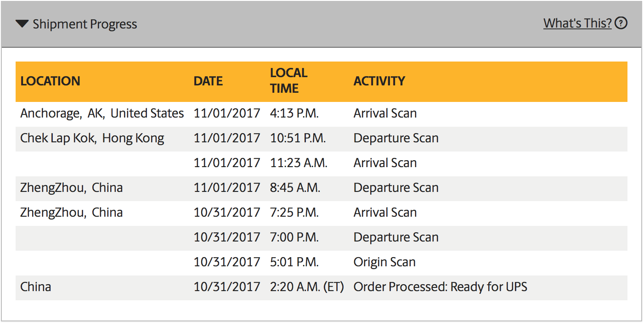644x326 pixels.
Task: Open the What's This? link
Action: click(x=577, y=23)
